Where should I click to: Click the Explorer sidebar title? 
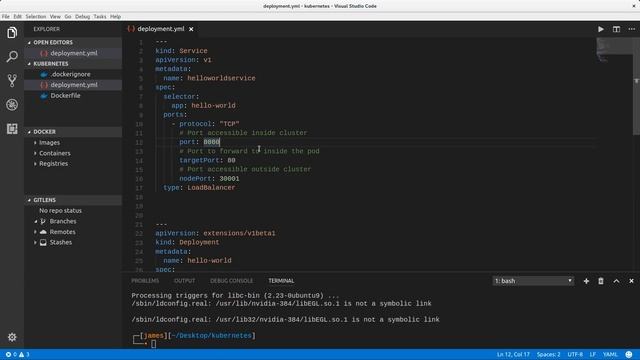coord(47,29)
